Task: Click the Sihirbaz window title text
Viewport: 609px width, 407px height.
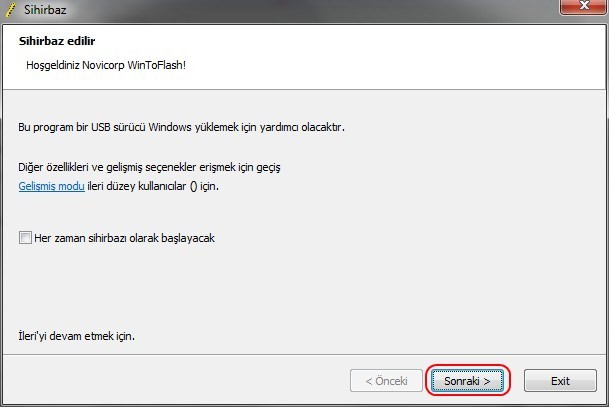Action: click(x=45, y=10)
